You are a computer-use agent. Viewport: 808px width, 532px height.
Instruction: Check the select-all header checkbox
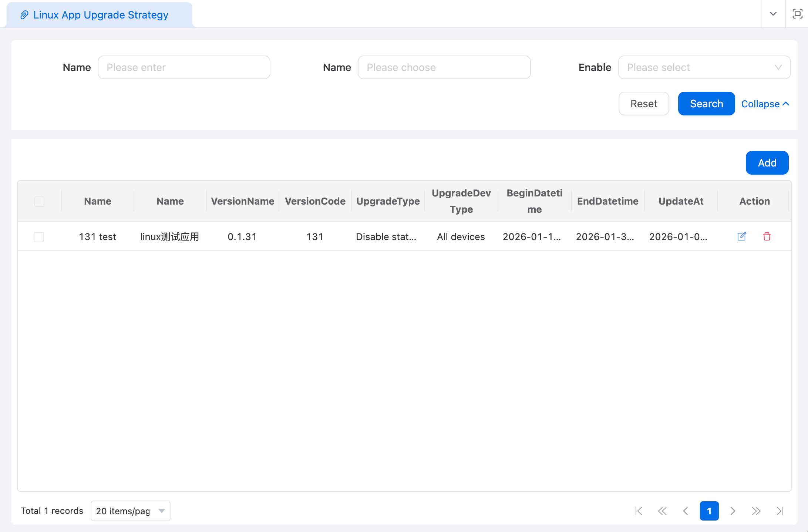(x=39, y=201)
